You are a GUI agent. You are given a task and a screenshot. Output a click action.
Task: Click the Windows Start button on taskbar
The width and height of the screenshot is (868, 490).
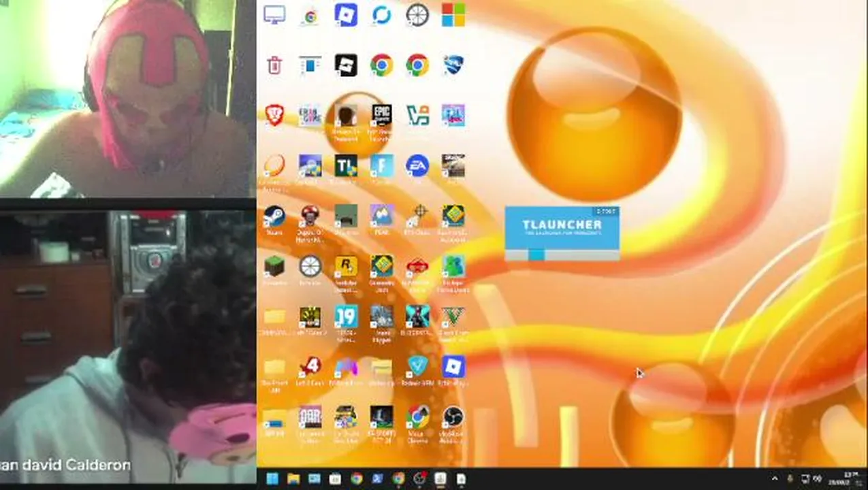pyautogui.click(x=272, y=478)
